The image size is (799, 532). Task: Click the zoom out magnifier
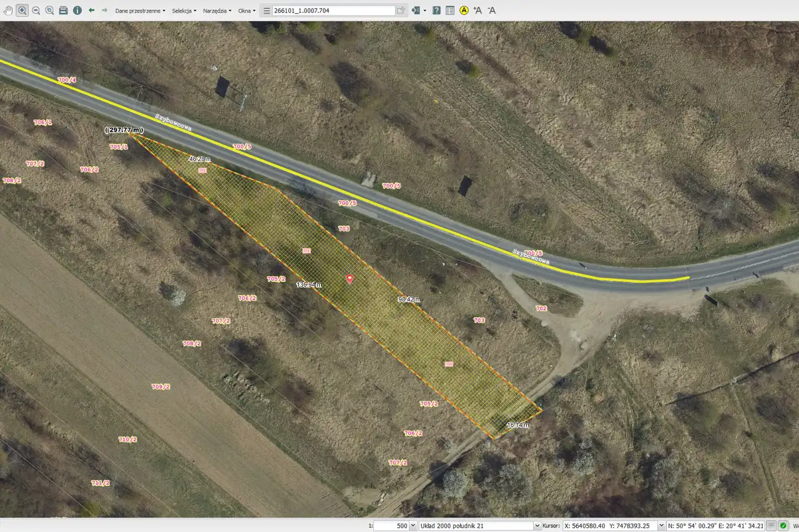[x=36, y=10]
